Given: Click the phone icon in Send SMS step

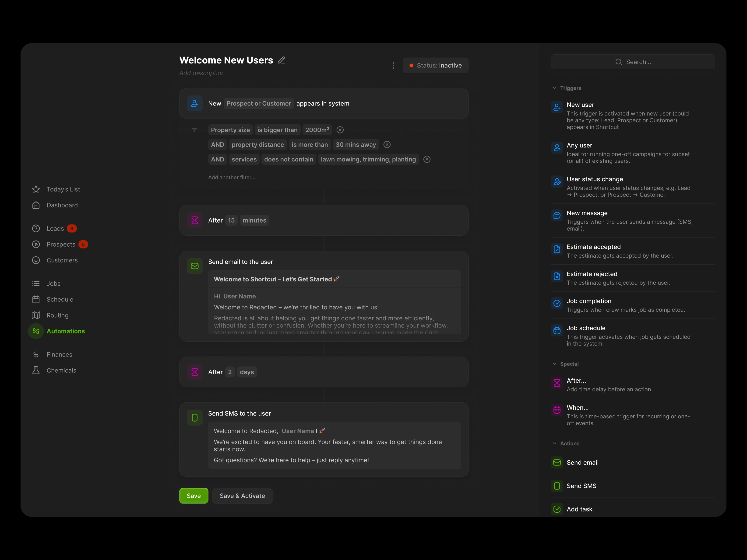Looking at the screenshot, I should (194, 418).
